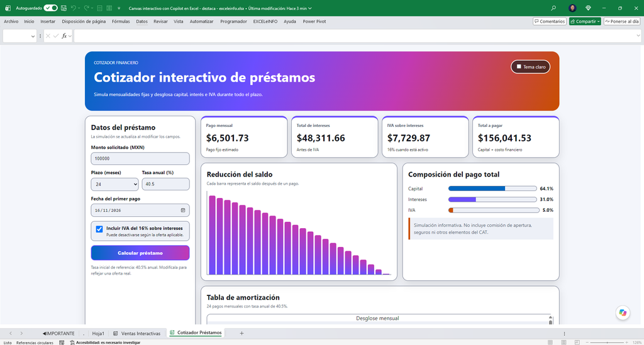Toggle the Tema claro checkbox button

(x=530, y=67)
